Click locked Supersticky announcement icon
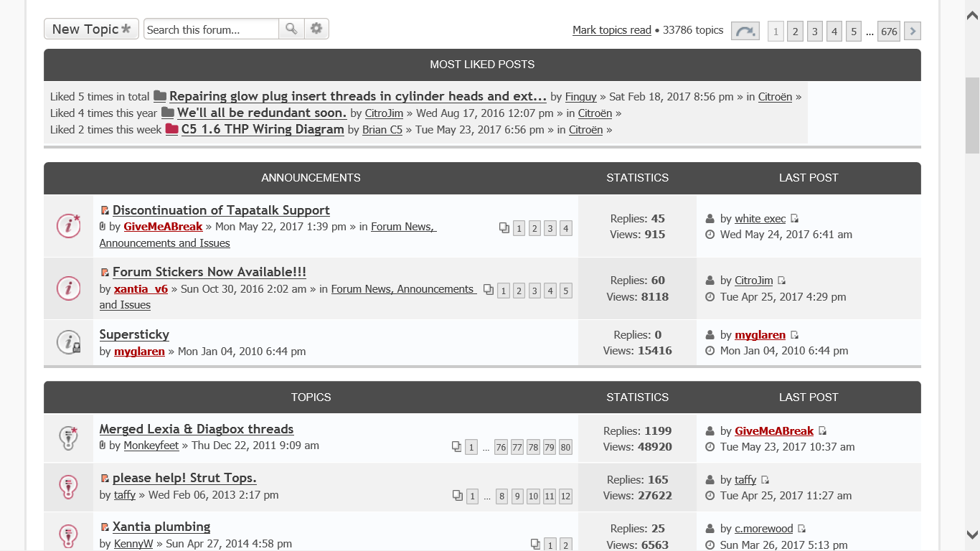The height and width of the screenshot is (551, 980). (x=68, y=342)
